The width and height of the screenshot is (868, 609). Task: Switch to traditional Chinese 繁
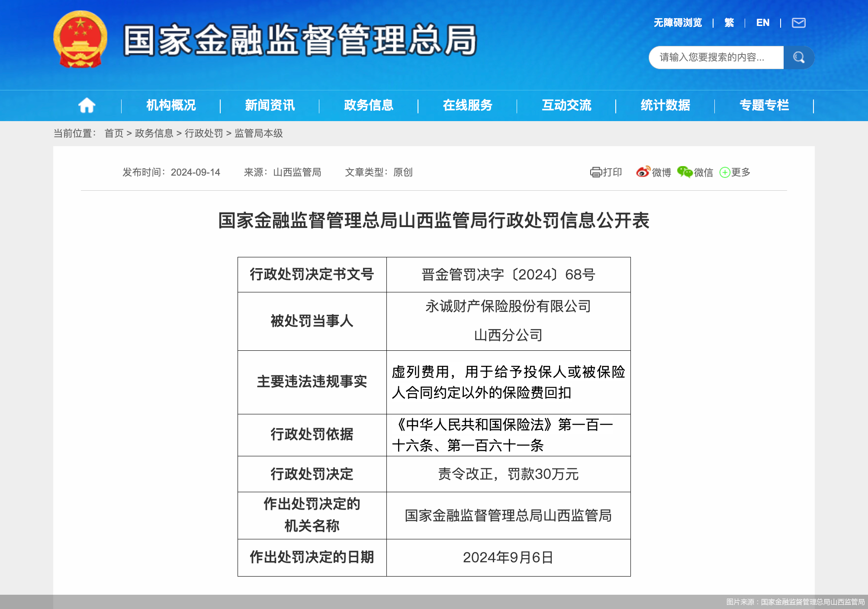729,22
